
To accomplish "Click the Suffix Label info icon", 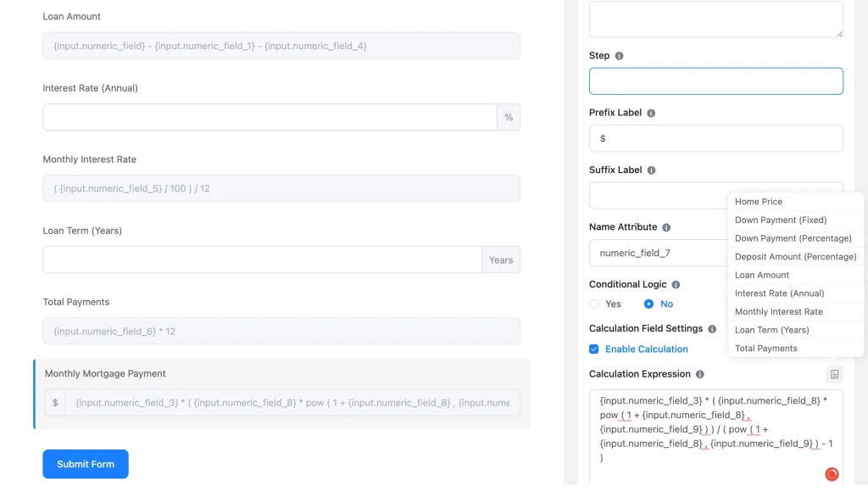I will (x=651, y=170).
